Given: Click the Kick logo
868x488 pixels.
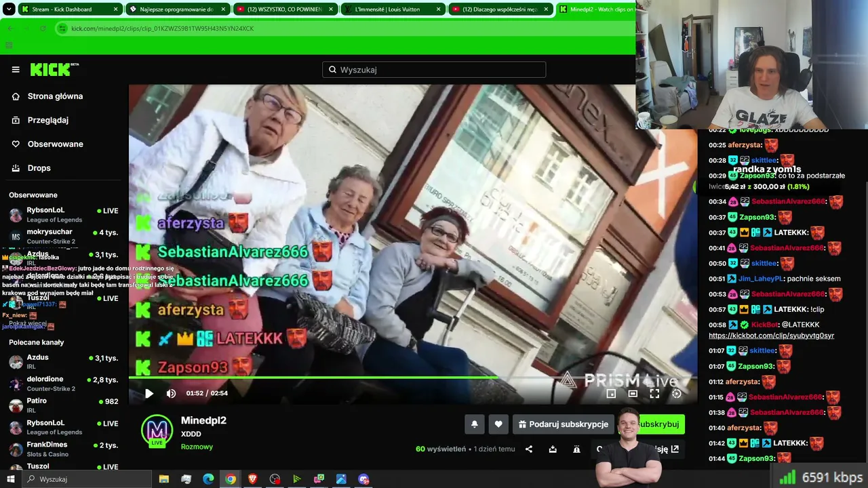Looking at the screenshot, I should [x=54, y=69].
